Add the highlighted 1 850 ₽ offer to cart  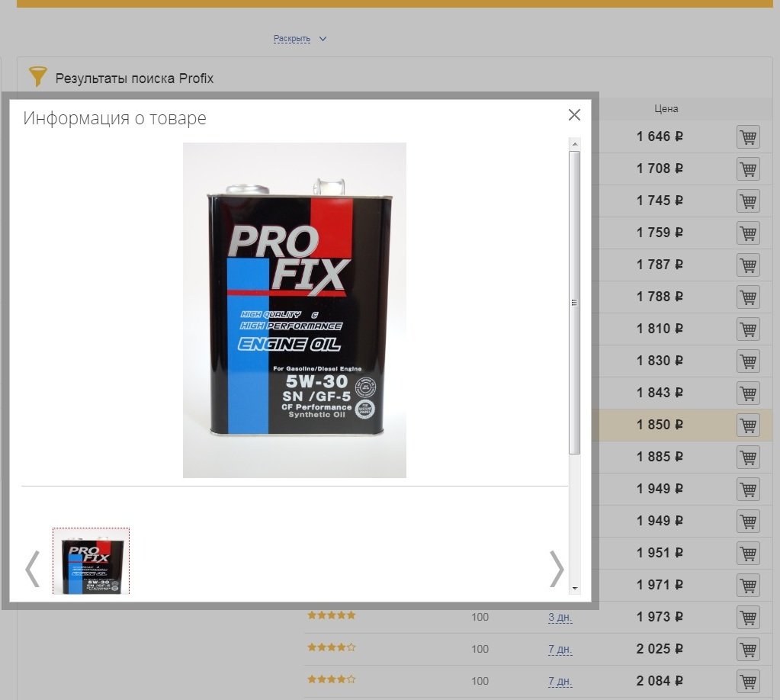pyautogui.click(x=748, y=425)
